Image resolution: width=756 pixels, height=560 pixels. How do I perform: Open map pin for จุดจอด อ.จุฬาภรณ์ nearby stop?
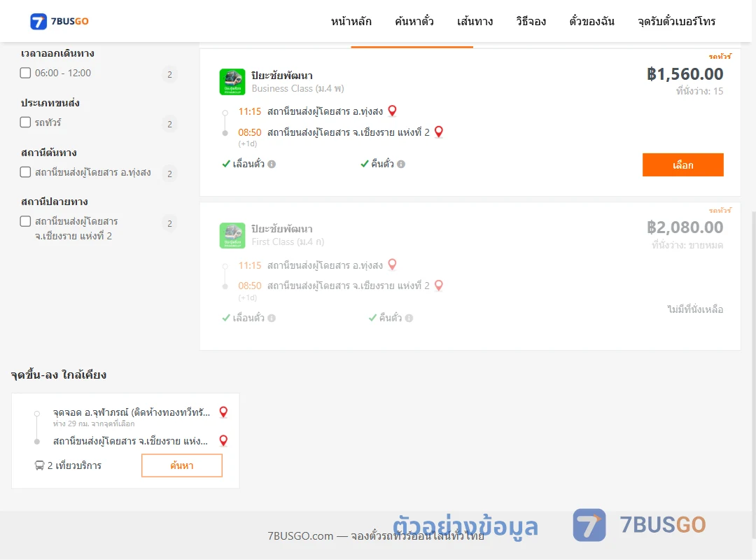point(223,412)
